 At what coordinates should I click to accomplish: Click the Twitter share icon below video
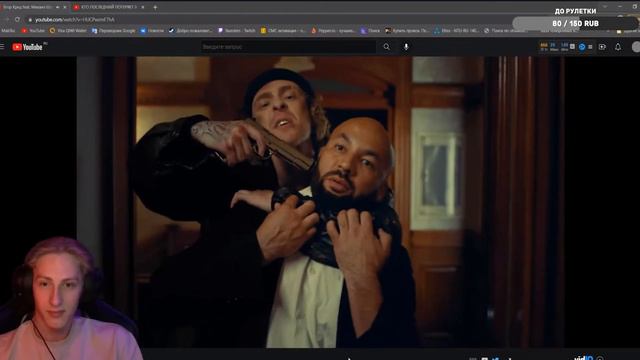point(496,358)
